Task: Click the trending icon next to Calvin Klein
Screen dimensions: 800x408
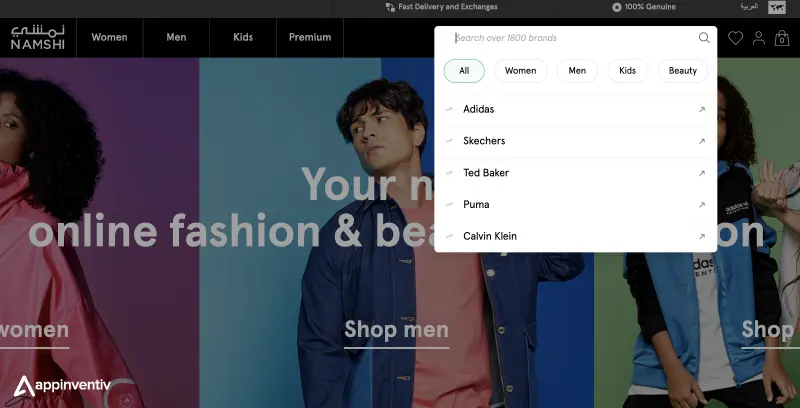Action: click(449, 236)
